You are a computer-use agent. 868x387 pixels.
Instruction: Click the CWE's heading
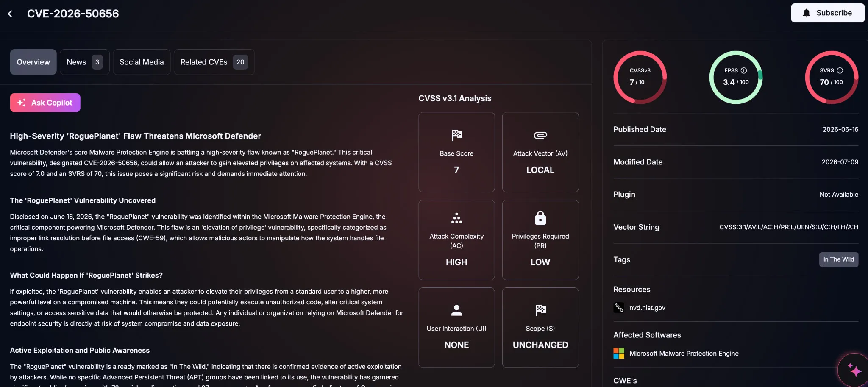click(625, 381)
